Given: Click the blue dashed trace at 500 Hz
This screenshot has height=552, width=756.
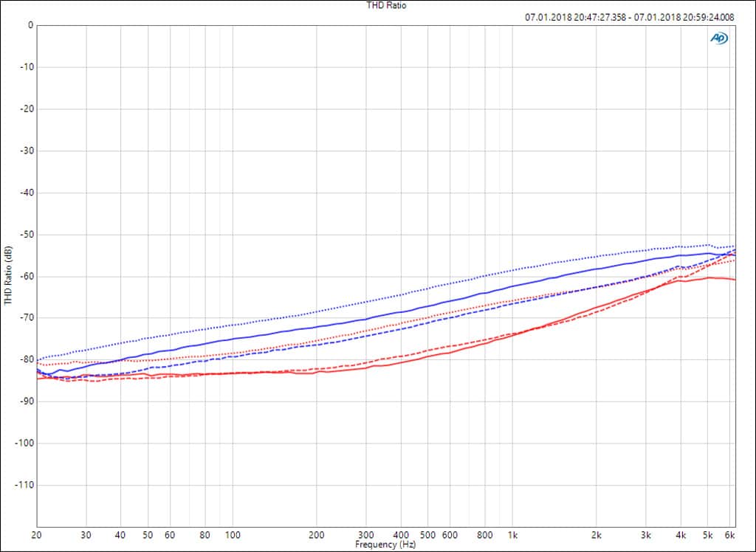Looking at the screenshot, I should pyautogui.click(x=427, y=322).
